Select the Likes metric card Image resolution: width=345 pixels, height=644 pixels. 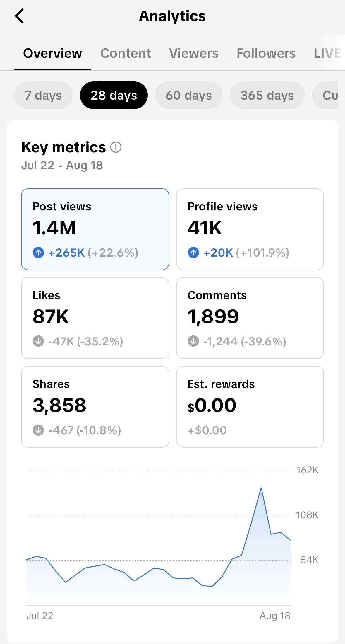point(95,318)
